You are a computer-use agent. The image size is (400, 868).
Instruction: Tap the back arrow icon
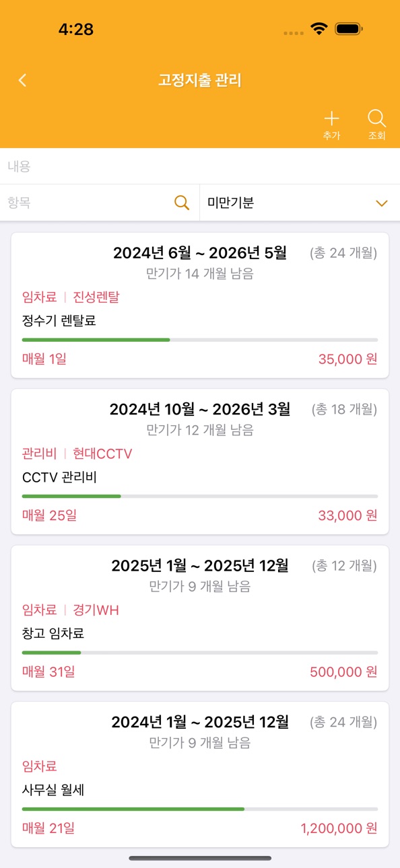coord(22,81)
